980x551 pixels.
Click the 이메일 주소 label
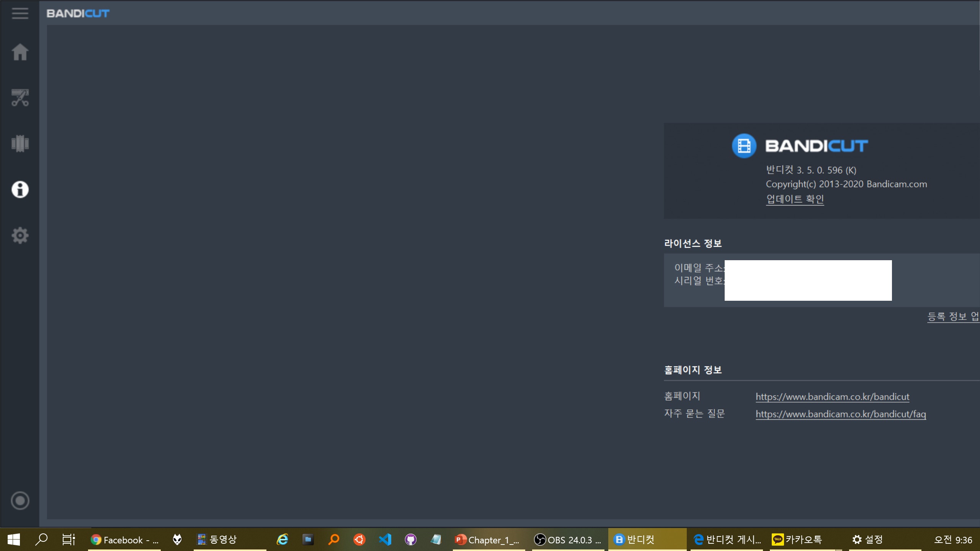pos(699,268)
